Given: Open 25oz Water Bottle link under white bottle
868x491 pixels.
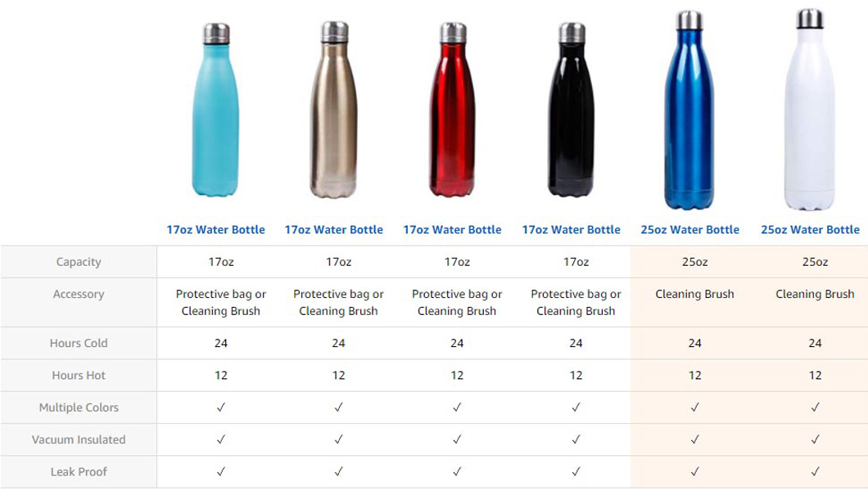Looking at the screenshot, I should tap(810, 229).
